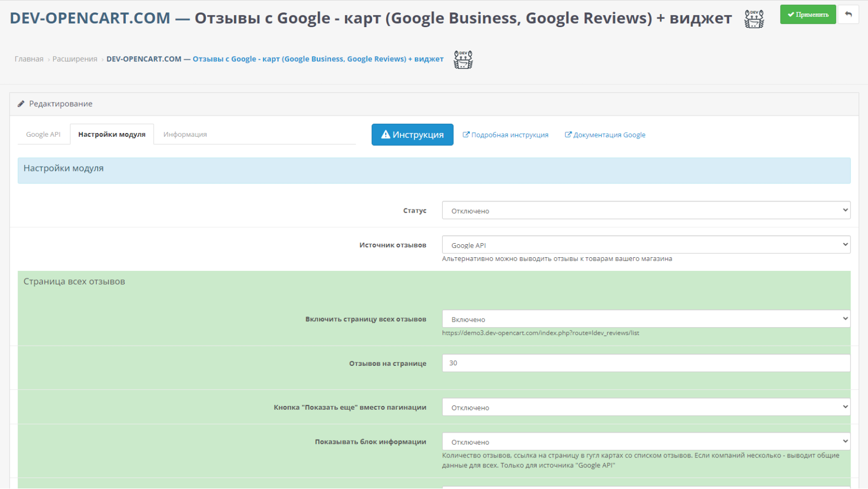The image size is (868, 489).
Task: Click the green Применить button
Action: pyautogui.click(x=808, y=15)
